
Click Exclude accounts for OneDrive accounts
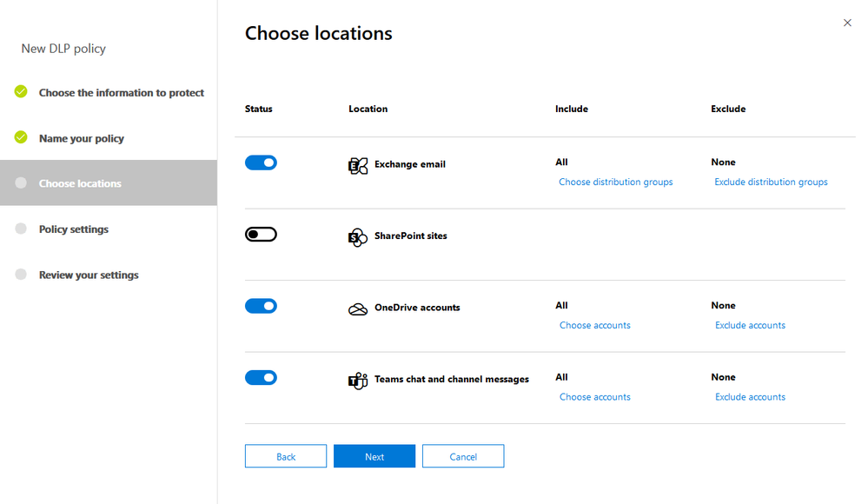coord(750,325)
